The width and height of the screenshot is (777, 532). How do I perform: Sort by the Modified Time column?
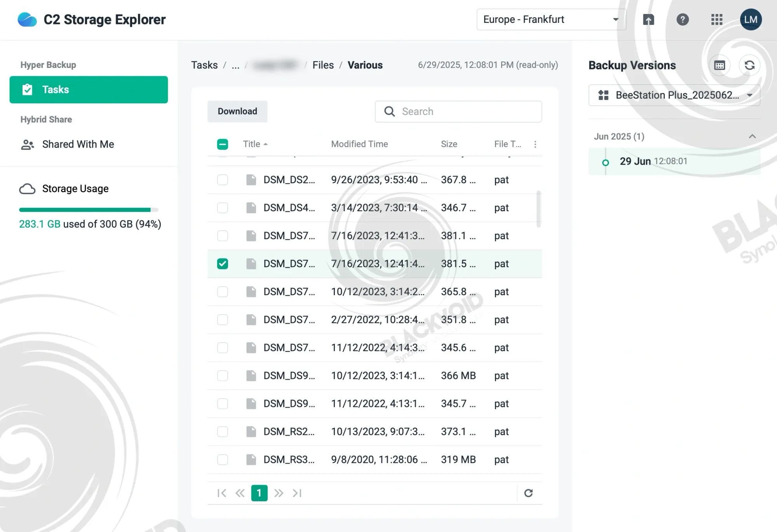tap(359, 144)
